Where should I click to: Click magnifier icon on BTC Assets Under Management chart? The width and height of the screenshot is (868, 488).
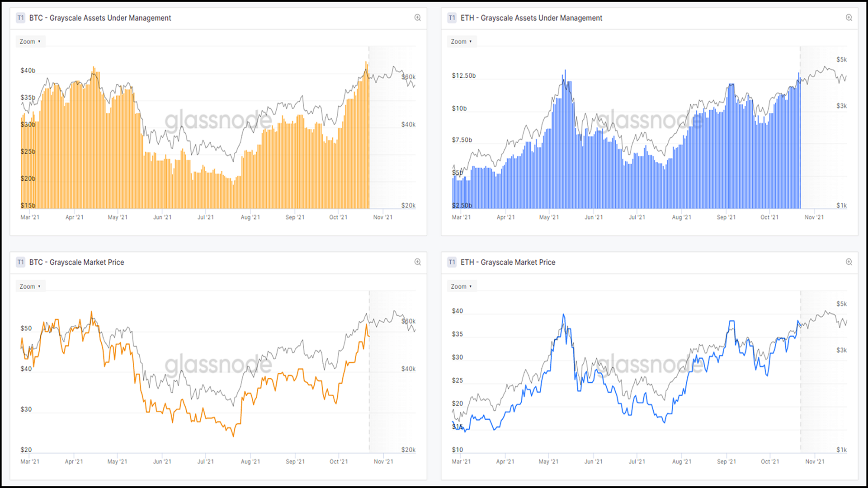[417, 18]
